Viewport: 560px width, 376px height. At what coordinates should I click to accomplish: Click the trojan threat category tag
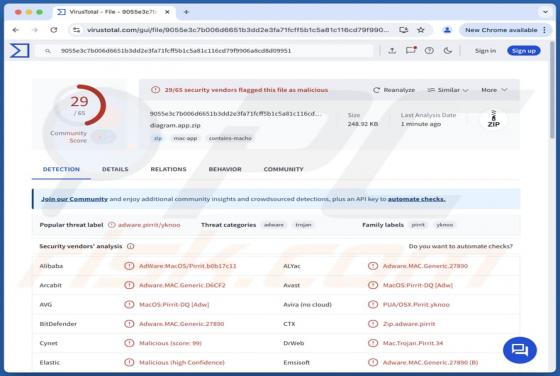click(304, 225)
